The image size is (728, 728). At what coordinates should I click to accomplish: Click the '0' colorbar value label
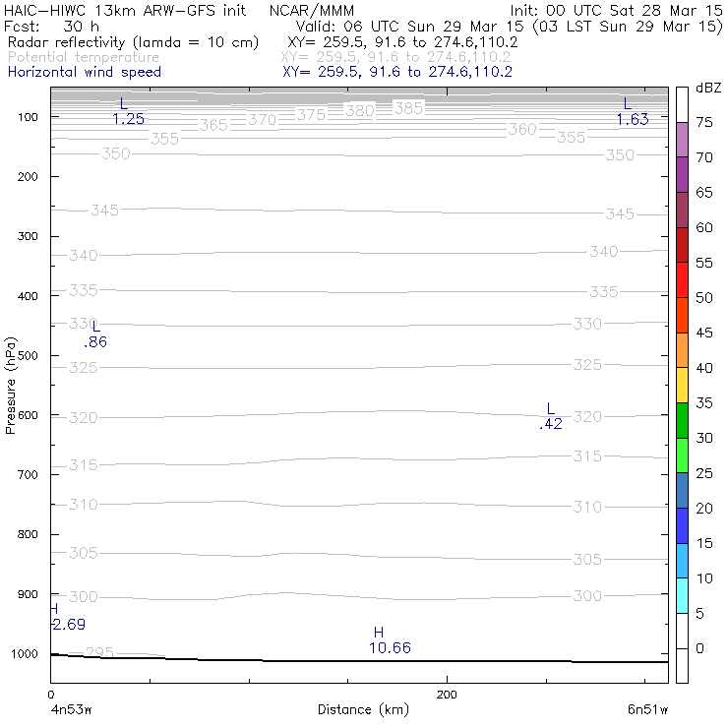699,648
